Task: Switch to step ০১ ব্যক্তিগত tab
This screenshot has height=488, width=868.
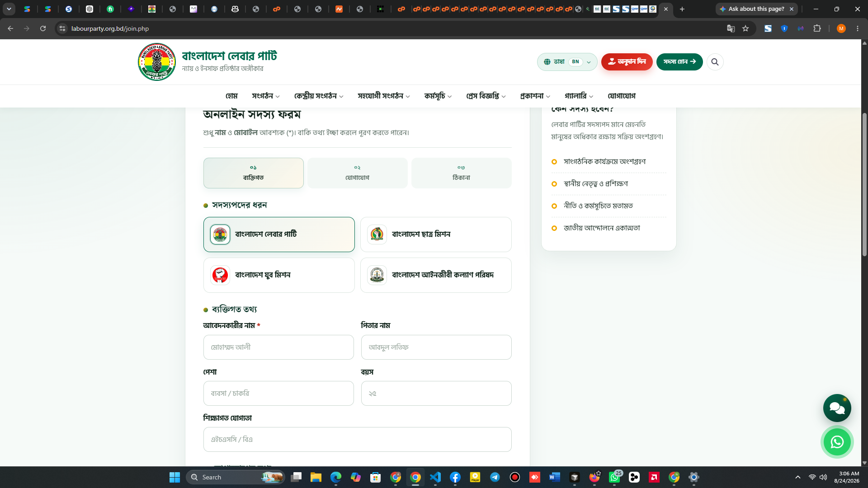Action: coord(253,173)
